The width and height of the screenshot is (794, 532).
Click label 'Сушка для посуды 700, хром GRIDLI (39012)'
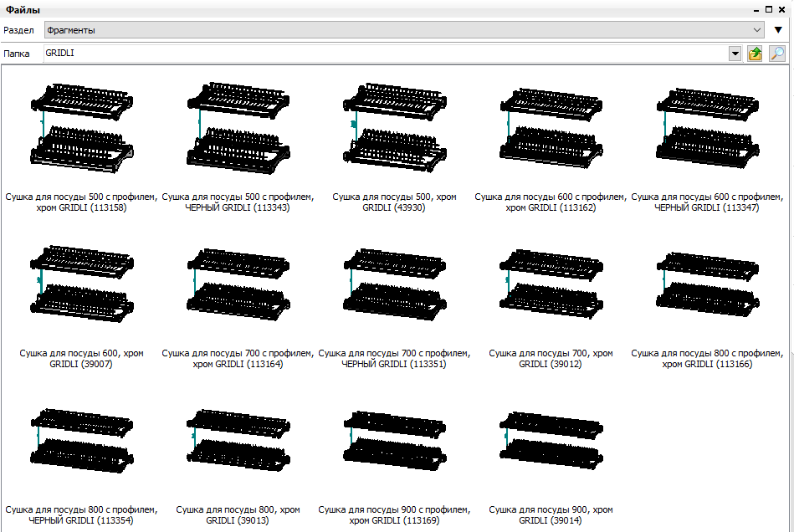(x=551, y=358)
